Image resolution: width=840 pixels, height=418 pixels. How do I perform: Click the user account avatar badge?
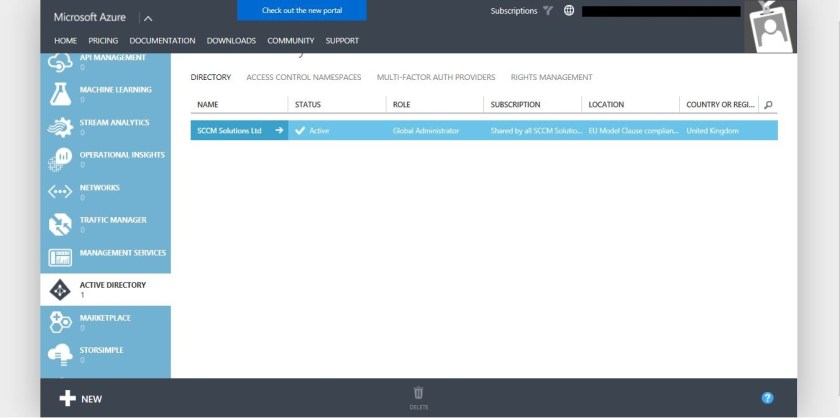tap(770, 27)
